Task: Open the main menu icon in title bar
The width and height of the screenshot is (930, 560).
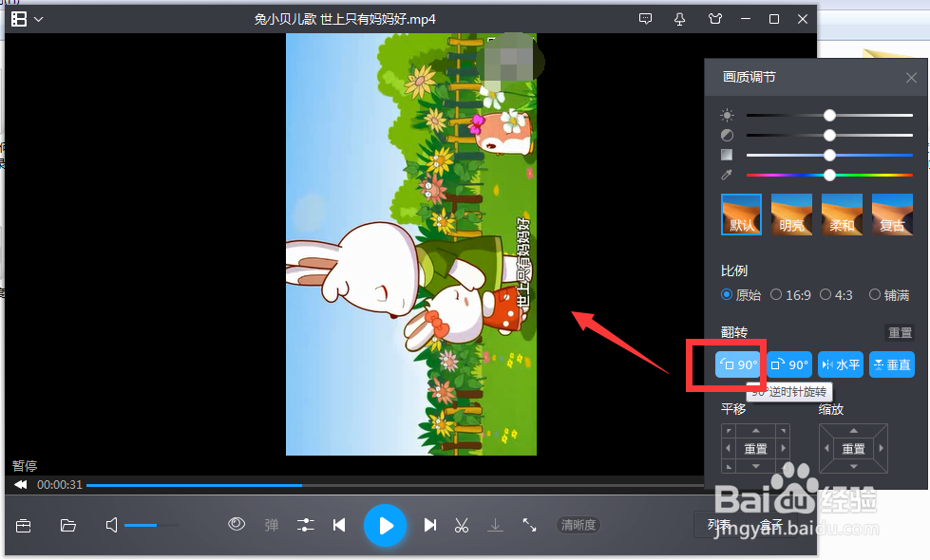Action: (19, 19)
